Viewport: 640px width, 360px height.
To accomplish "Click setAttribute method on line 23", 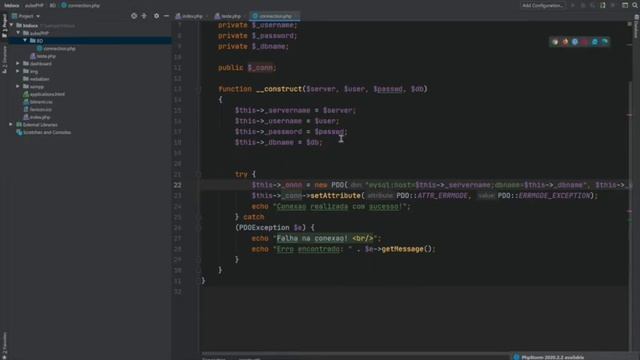I will pos(336,196).
